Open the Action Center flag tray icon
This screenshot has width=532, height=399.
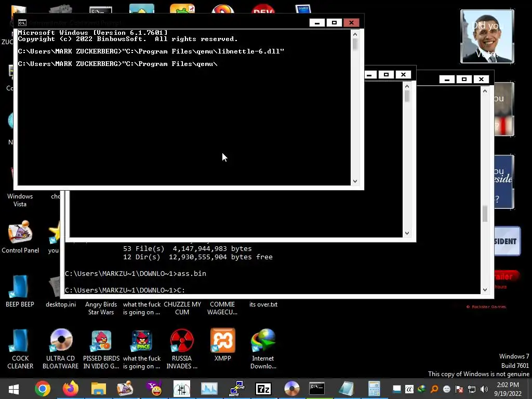click(459, 389)
